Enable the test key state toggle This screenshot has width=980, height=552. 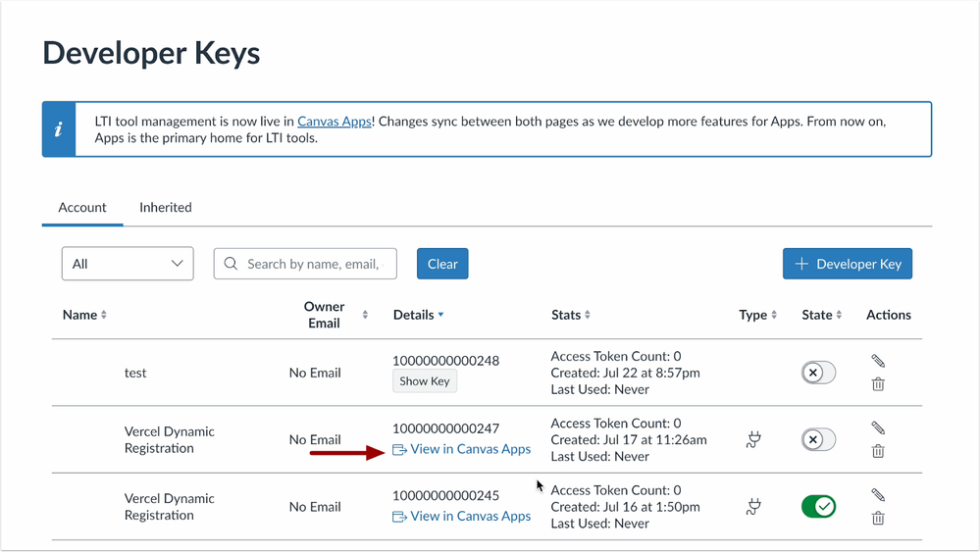(818, 373)
